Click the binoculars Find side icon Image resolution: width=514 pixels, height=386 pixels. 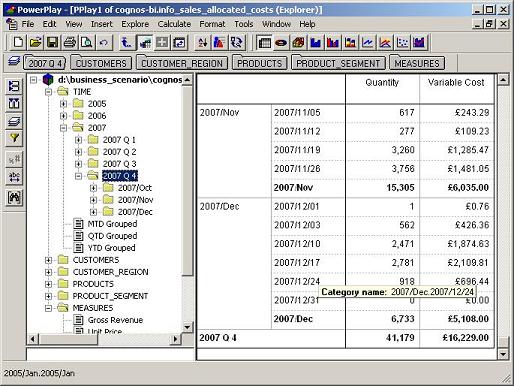point(14,197)
